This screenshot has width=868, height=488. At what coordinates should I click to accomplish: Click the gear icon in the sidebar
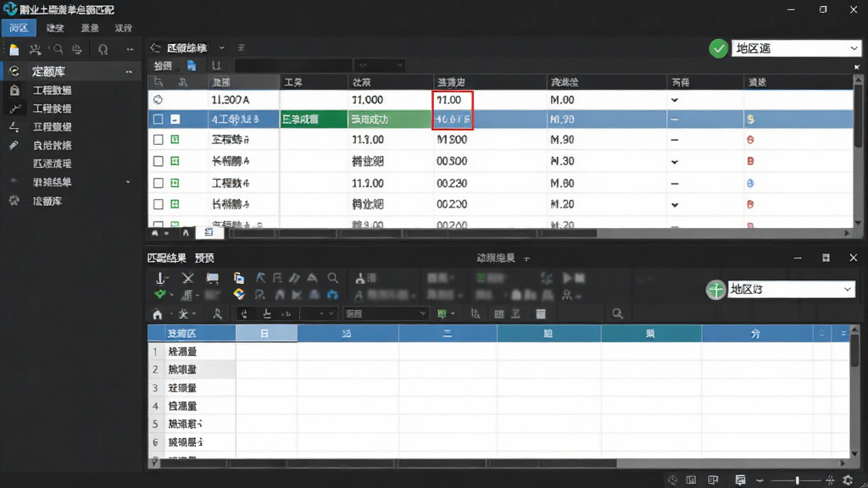[x=14, y=201]
